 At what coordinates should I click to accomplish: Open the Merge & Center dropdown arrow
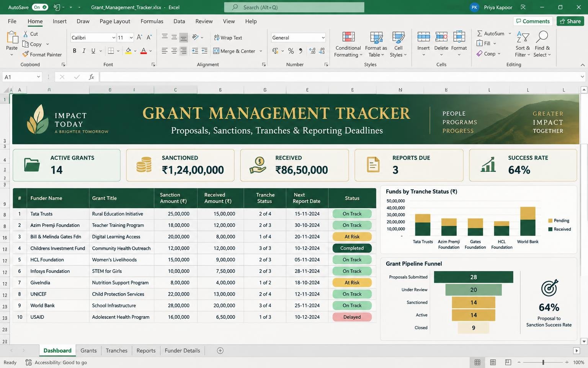pos(261,51)
